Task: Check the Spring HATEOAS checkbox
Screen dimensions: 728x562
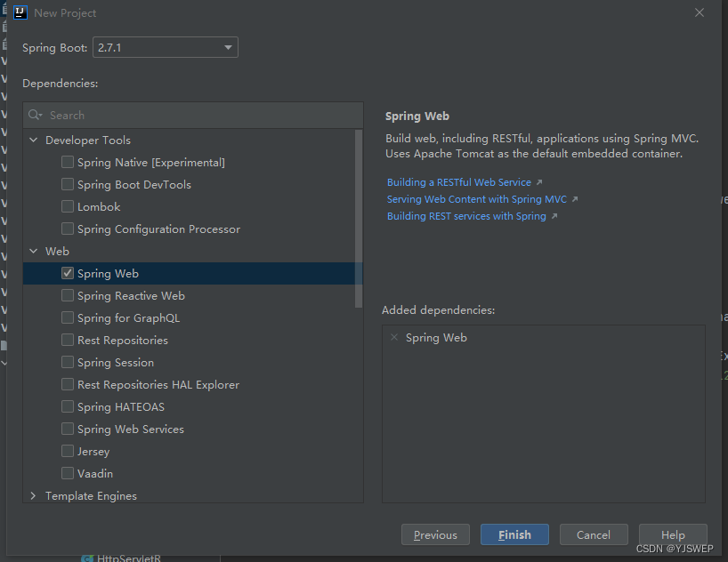Action: coord(68,407)
